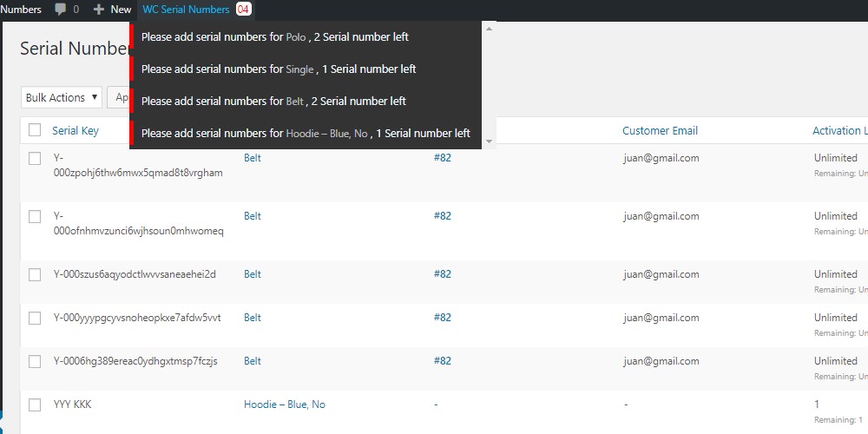Click Belt product link in second row
Image resolution: width=868 pixels, height=434 pixels.
(253, 216)
